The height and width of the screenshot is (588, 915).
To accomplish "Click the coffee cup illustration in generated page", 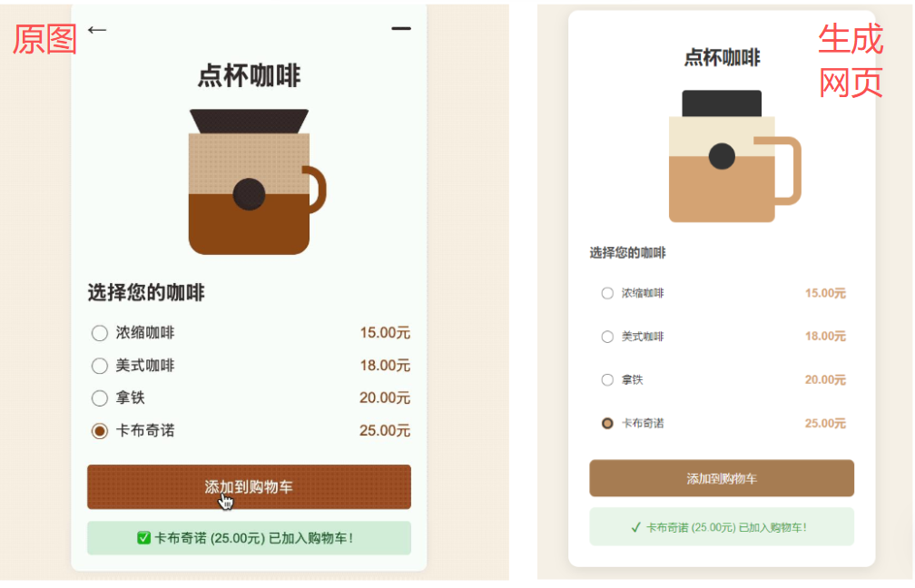I will (734, 156).
